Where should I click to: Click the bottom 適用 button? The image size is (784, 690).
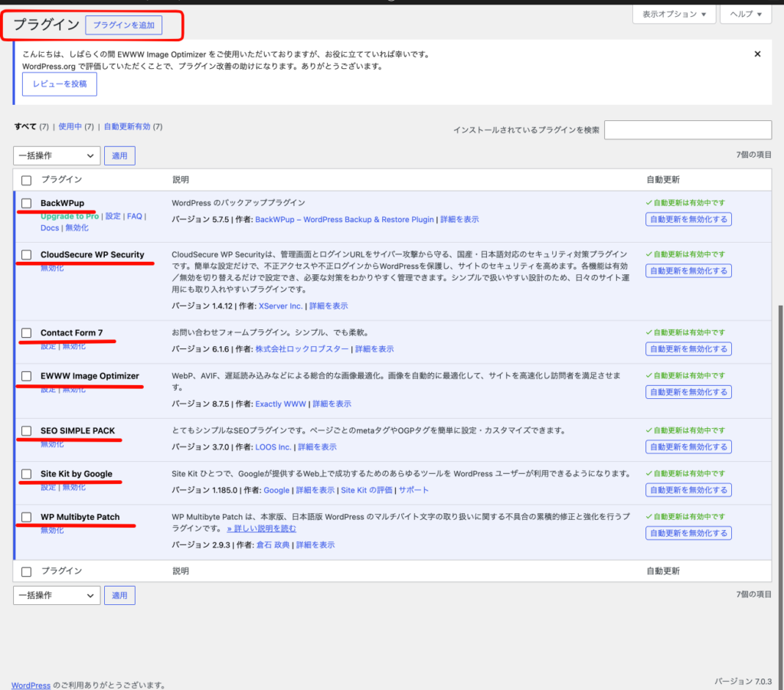click(x=119, y=595)
